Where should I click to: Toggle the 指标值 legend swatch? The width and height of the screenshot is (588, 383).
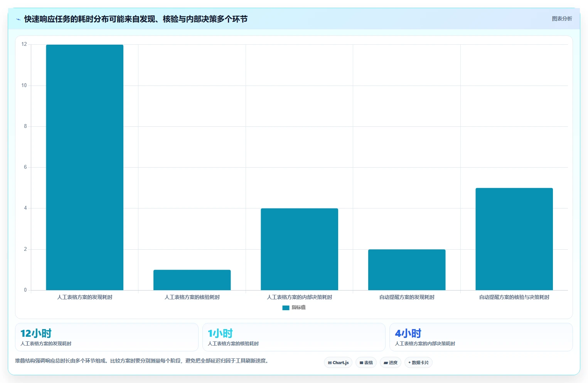[x=286, y=308]
